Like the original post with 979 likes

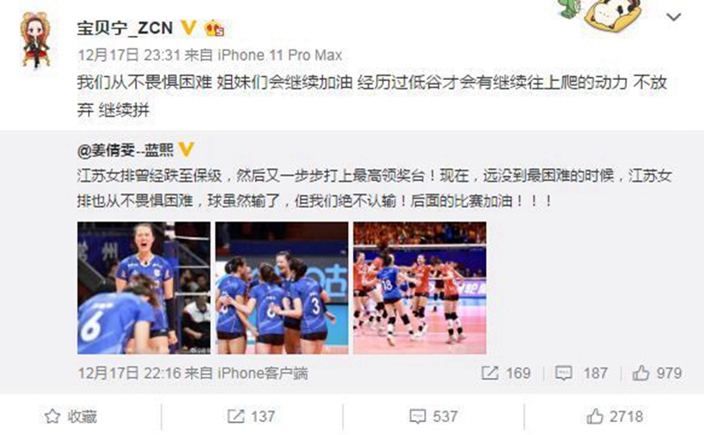pyautogui.click(x=657, y=373)
